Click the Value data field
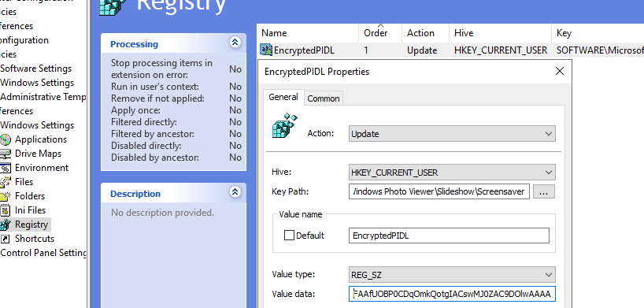 pos(452,294)
